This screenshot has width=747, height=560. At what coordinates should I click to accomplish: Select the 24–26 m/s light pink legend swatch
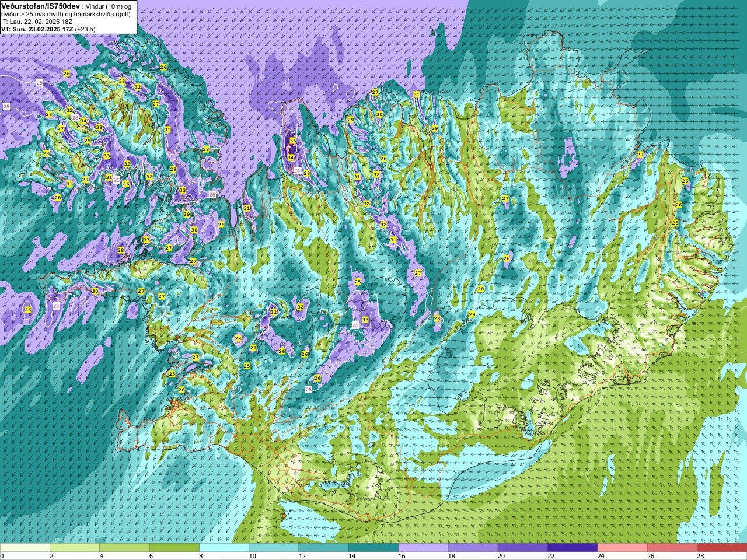click(622, 548)
